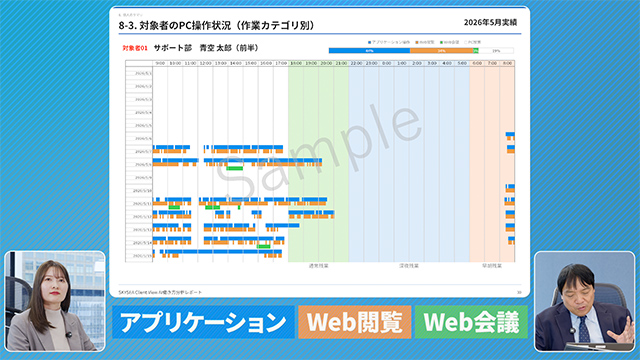The height and width of the screenshot is (360, 640).
Task: Click the 2026/5/11 row label
Action: (142, 204)
